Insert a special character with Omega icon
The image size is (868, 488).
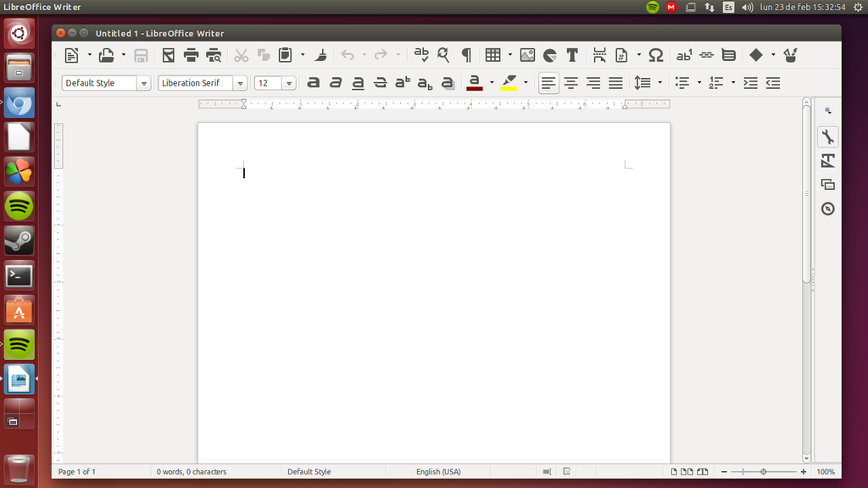coord(655,55)
